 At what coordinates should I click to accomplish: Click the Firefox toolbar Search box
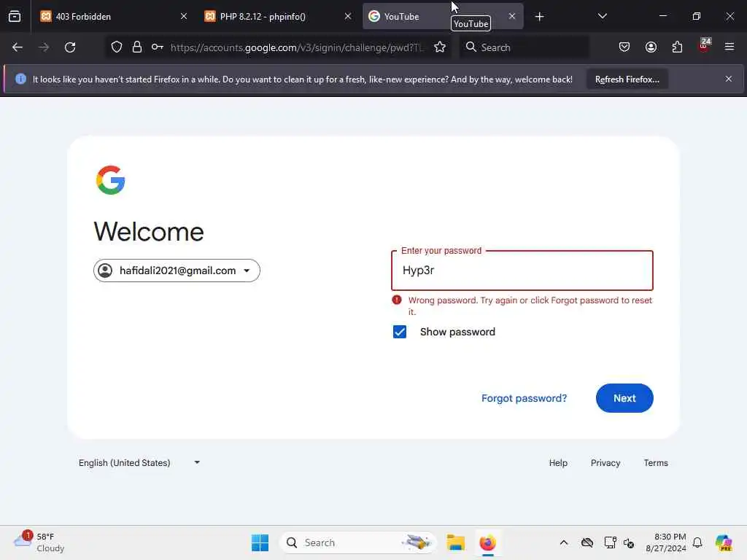click(524, 47)
